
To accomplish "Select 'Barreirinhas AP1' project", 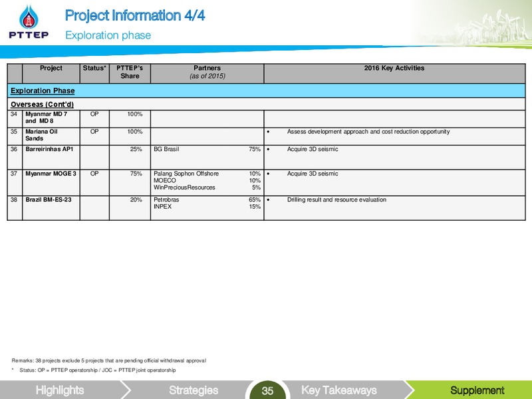I will tap(49, 149).
